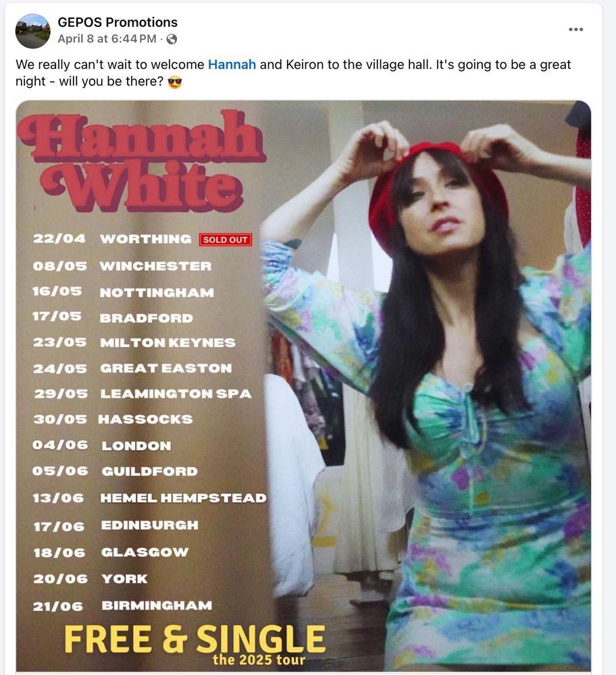Open the GEPOS Promotions page name
Screen dimensions: 616x675
(x=118, y=22)
